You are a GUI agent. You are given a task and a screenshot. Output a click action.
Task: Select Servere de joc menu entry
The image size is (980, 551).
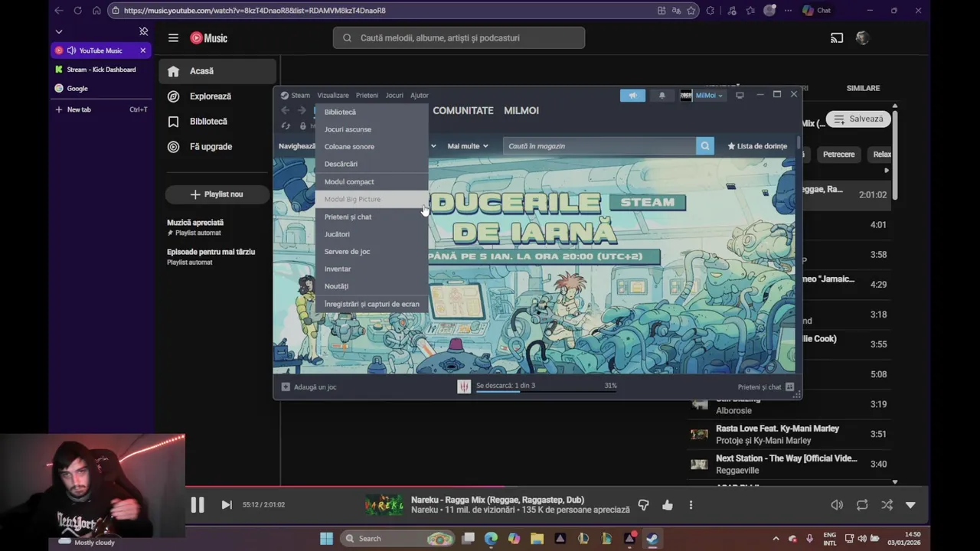(371, 252)
